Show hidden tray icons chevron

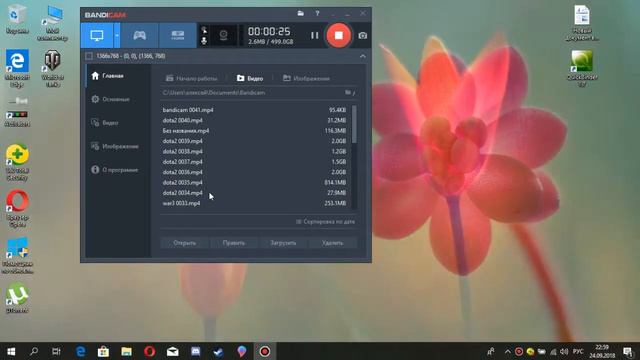coord(507,351)
